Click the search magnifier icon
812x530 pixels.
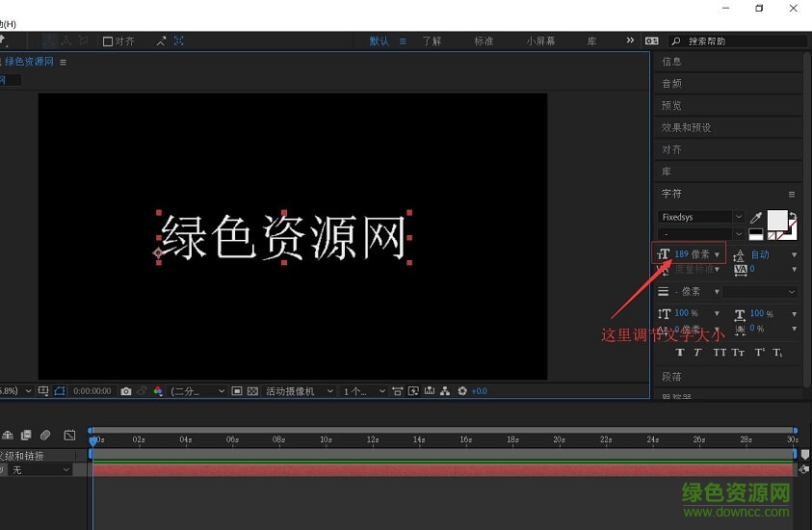(x=676, y=40)
